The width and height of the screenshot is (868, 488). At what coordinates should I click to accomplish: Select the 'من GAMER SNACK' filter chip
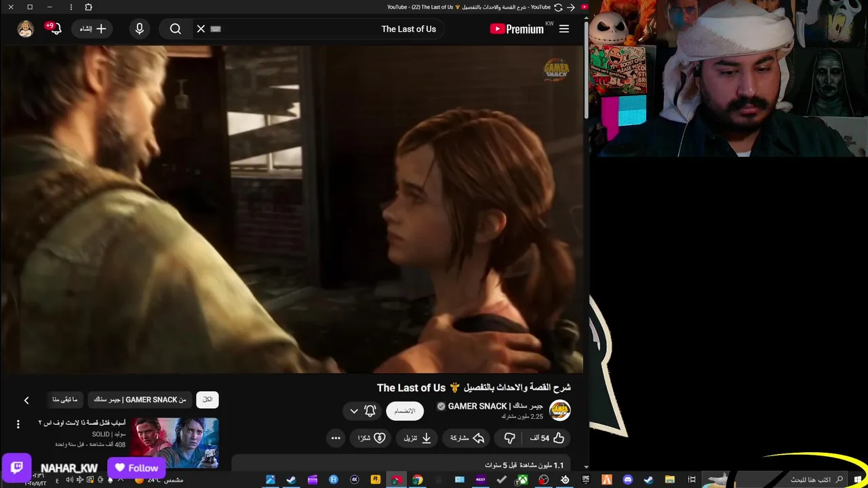pos(140,399)
